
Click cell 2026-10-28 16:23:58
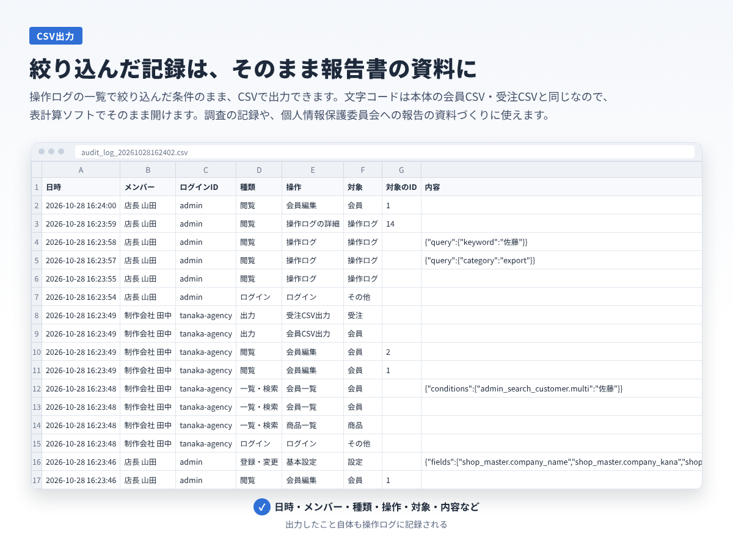(81, 242)
